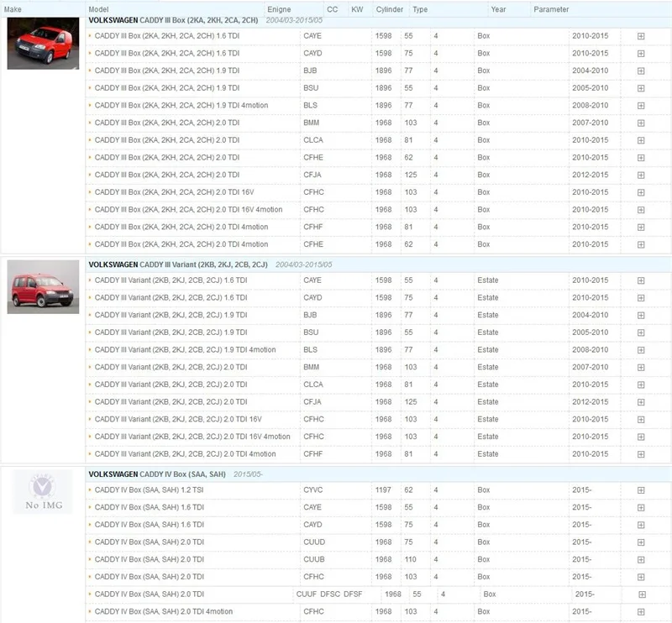Open VOLKSWAGEN CADDY III Box group heading
This screenshot has width=672, height=623.
pyautogui.click(x=173, y=20)
